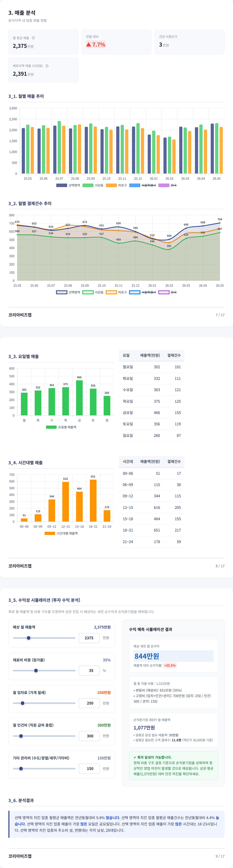Click the 3. 매출 분석 section title
Viewport: 233px width, 868px height.
(22, 13)
